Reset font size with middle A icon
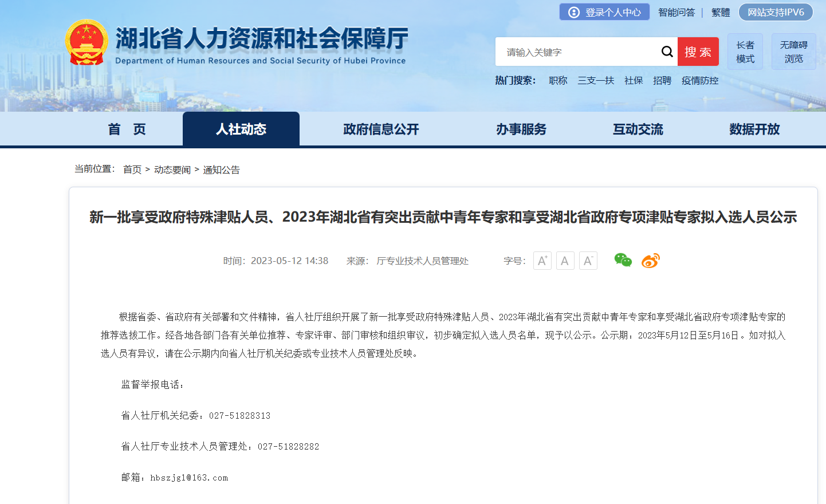 point(565,261)
